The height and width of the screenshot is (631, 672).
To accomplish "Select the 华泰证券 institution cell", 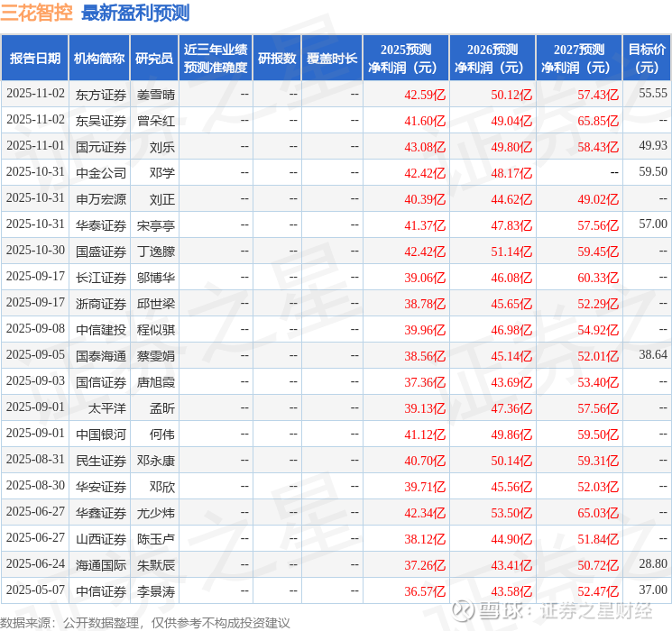I will (x=101, y=225).
